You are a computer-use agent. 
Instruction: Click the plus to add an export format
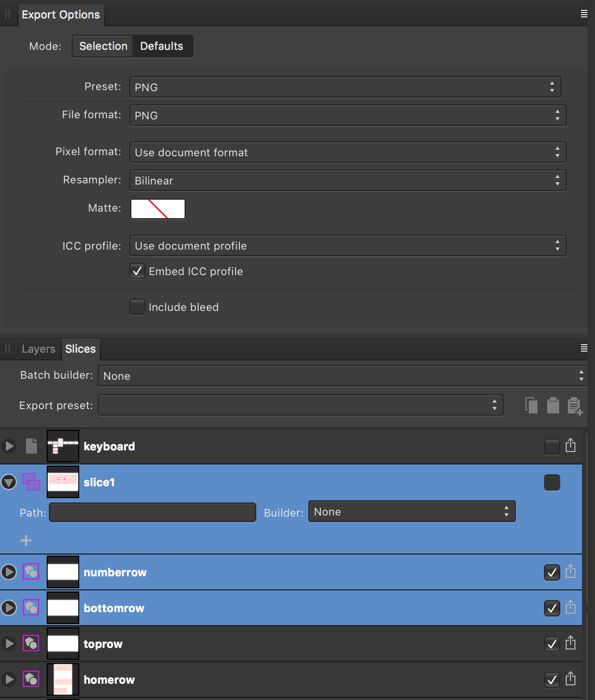click(x=26, y=540)
